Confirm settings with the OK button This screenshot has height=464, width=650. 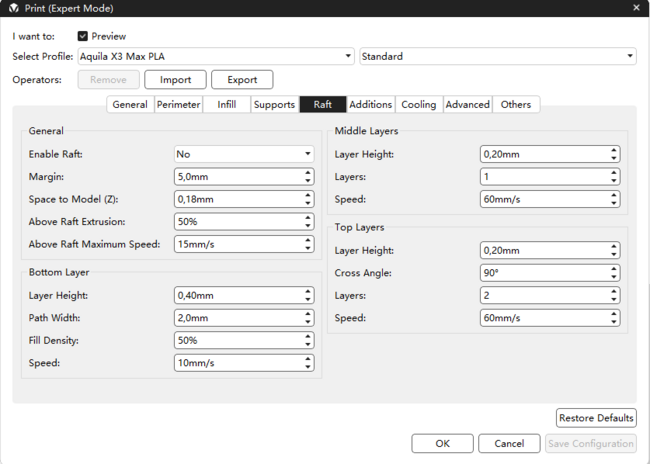tap(442, 443)
